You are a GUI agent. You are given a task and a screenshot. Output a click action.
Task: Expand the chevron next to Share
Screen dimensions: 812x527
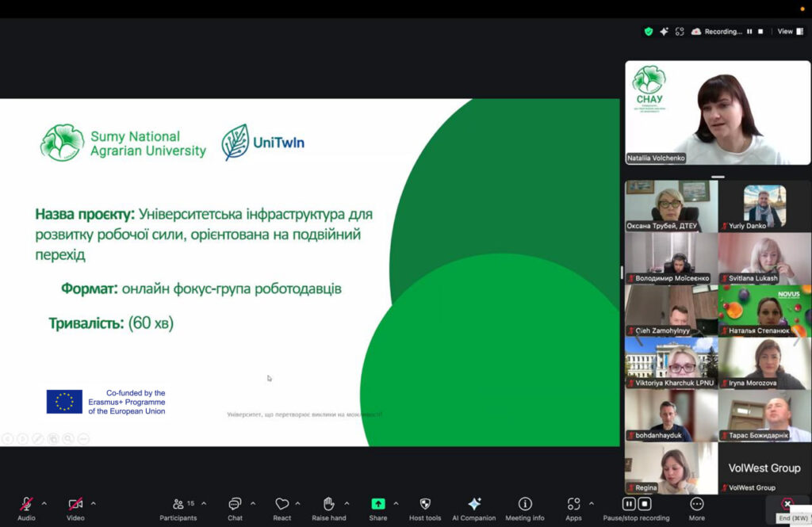[x=396, y=503]
